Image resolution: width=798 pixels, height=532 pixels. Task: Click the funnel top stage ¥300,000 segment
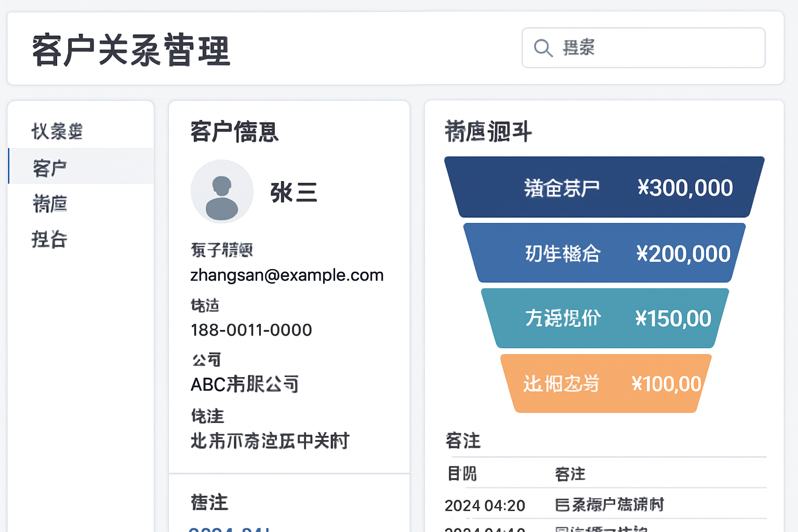tap(604, 187)
